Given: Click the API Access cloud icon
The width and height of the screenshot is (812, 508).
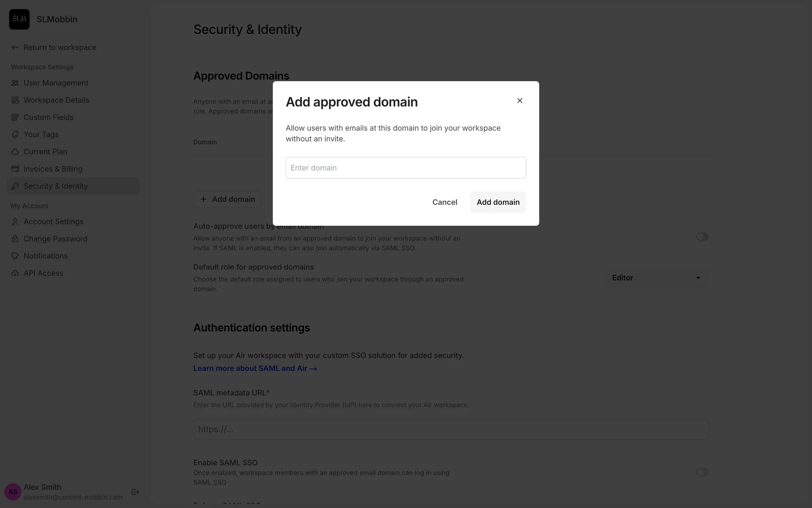Looking at the screenshot, I should point(15,273).
